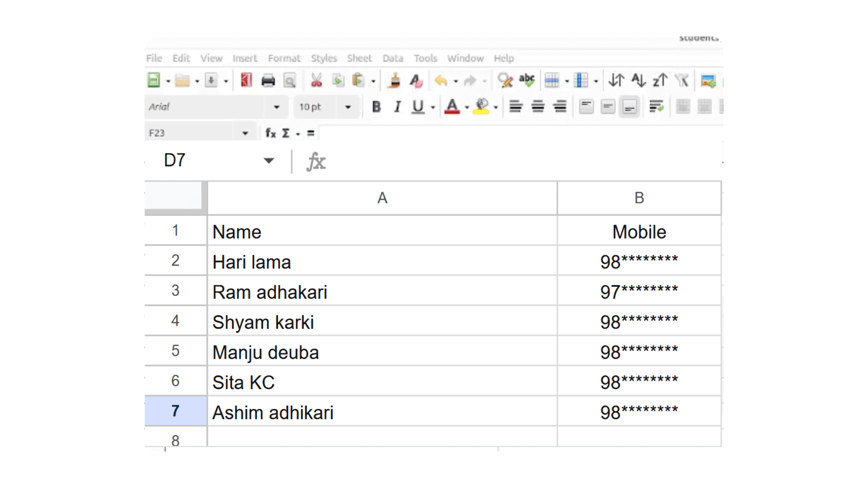Apply the red font color swatch
Image resolution: width=868 pixels, height=488 pixels.
point(452,107)
